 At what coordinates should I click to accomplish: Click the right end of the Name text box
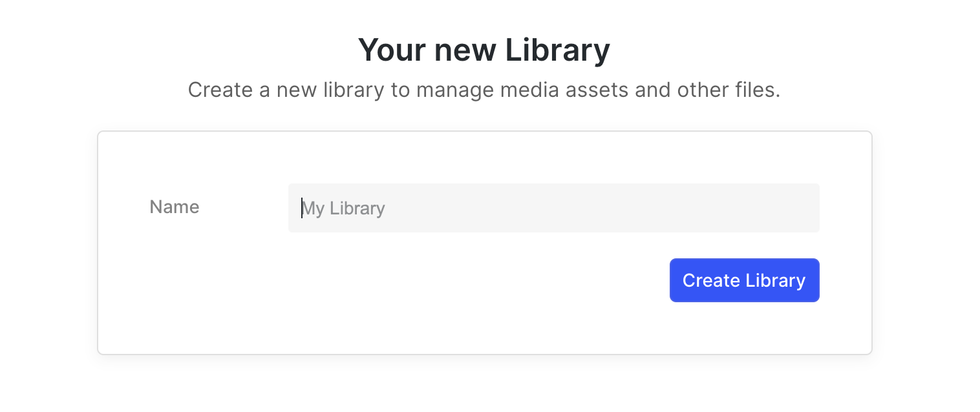(802, 208)
